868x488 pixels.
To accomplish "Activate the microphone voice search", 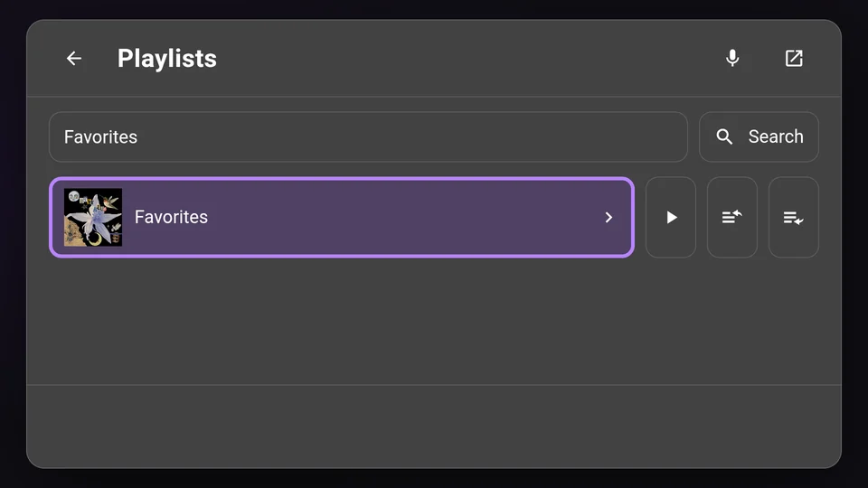I will coord(732,58).
